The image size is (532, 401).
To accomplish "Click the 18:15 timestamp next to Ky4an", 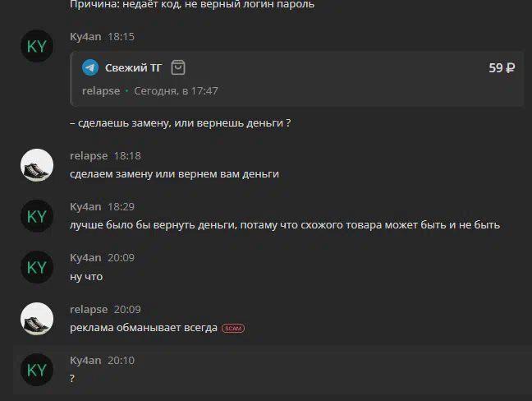I will pos(122,37).
